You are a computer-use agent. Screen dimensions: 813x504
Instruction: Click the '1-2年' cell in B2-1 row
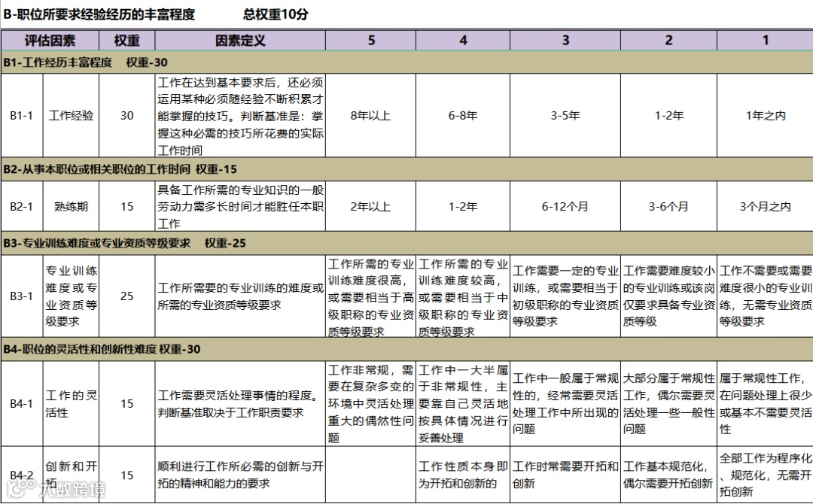point(463,206)
